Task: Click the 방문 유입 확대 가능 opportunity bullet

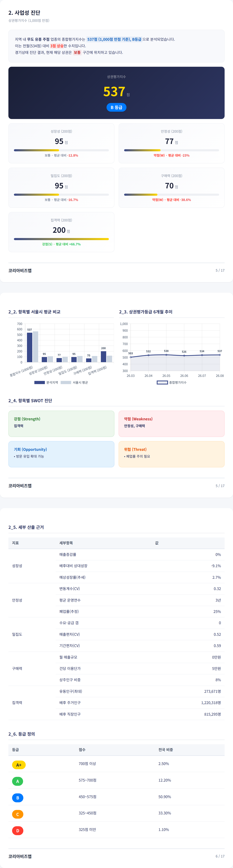Action: click(29, 456)
